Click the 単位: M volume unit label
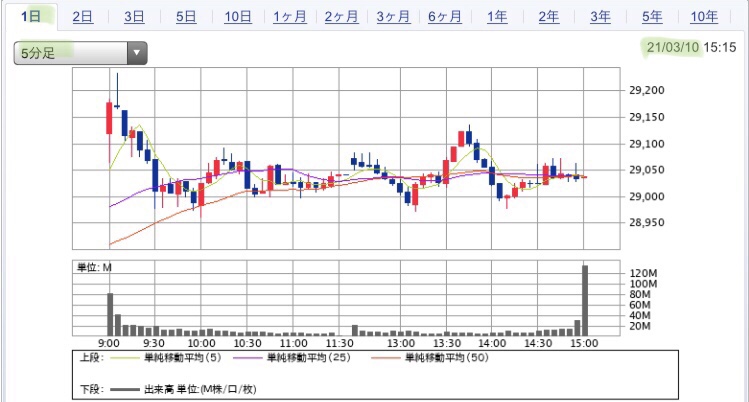The width and height of the screenshot is (749, 402). click(94, 267)
